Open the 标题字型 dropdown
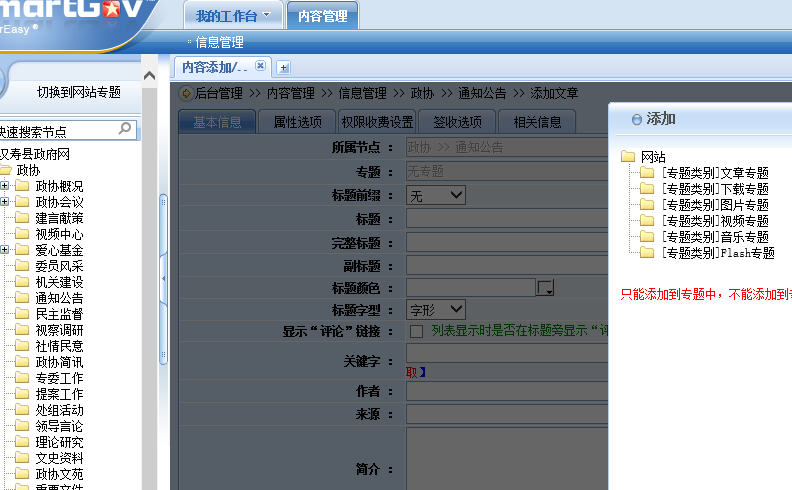792x490 pixels. (x=435, y=309)
